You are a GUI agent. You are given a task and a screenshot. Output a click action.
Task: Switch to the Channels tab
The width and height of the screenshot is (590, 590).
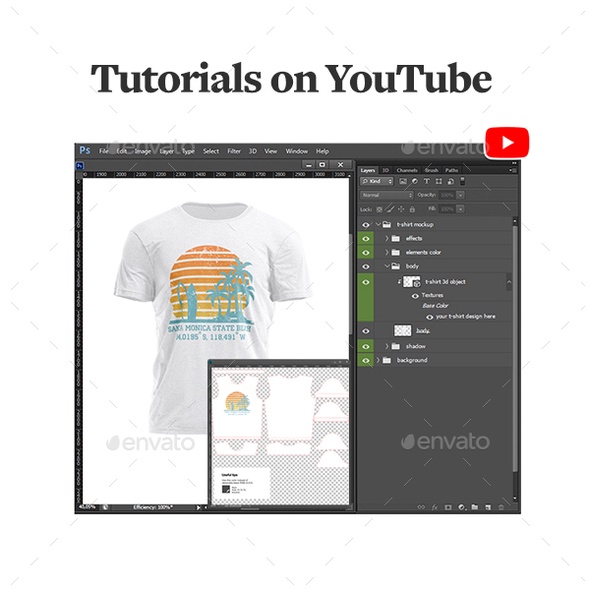tap(407, 170)
